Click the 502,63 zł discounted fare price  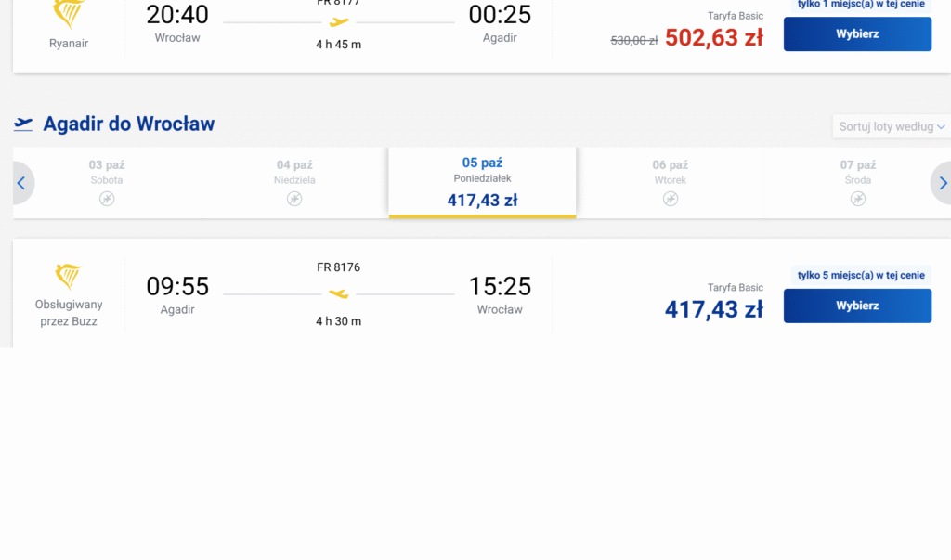(713, 38)
